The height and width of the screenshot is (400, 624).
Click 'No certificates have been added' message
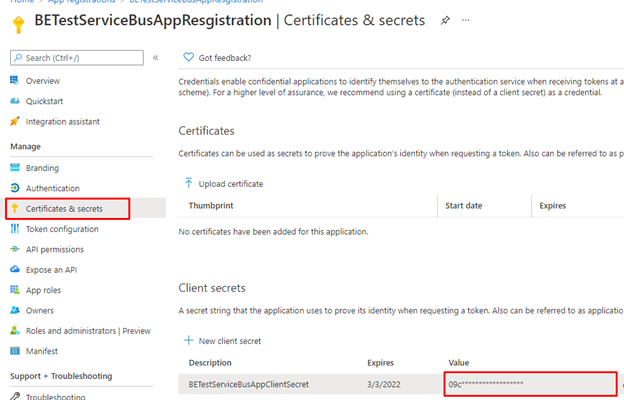(273, 231)
